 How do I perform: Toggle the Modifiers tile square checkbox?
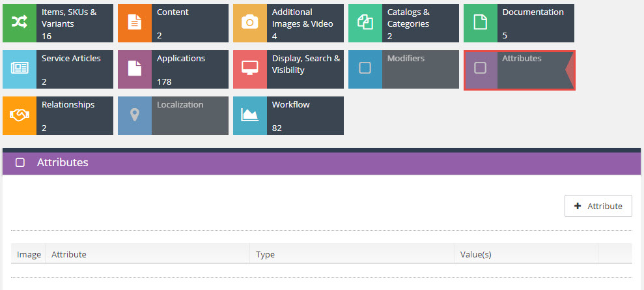[365, 68]
